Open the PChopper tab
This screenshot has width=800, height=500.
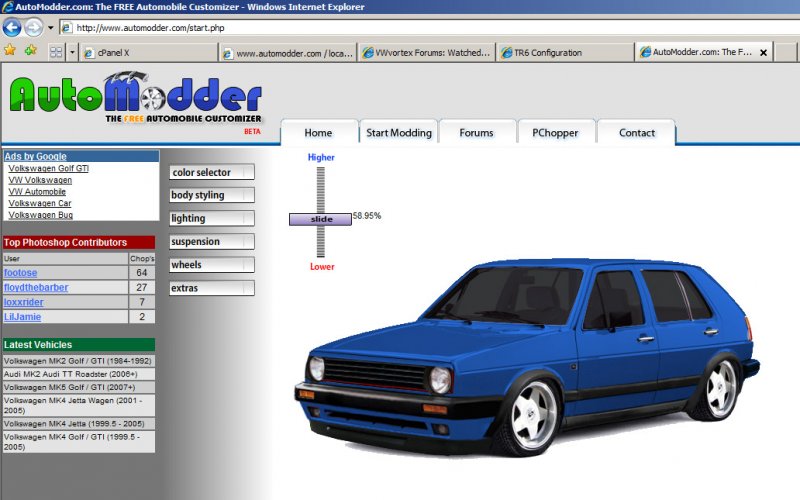pyautogui.click(x=556, y=133)
